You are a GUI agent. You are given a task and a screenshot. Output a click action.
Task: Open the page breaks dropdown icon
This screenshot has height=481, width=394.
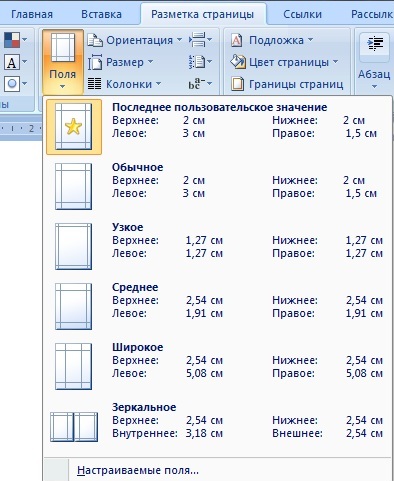click(x=200, y=40)
